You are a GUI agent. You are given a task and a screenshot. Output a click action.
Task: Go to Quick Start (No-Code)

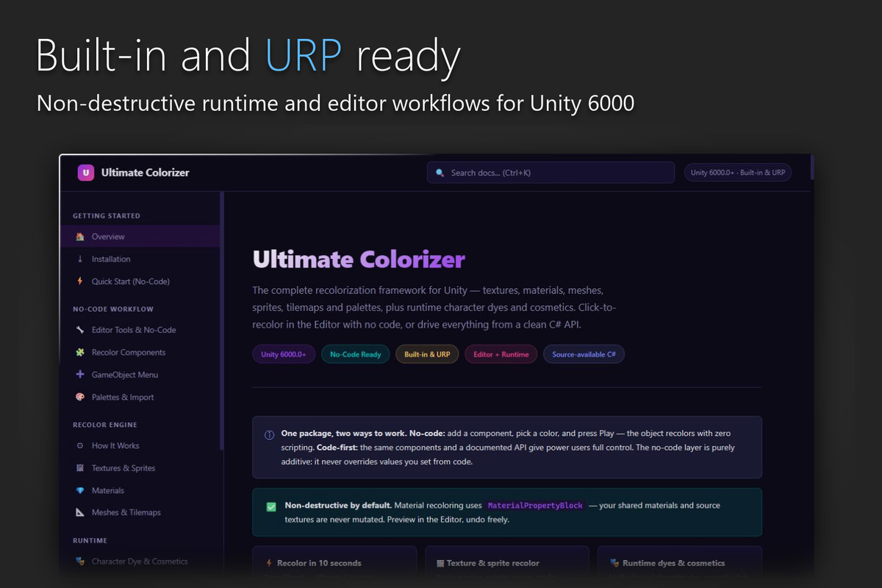point(140,282)
